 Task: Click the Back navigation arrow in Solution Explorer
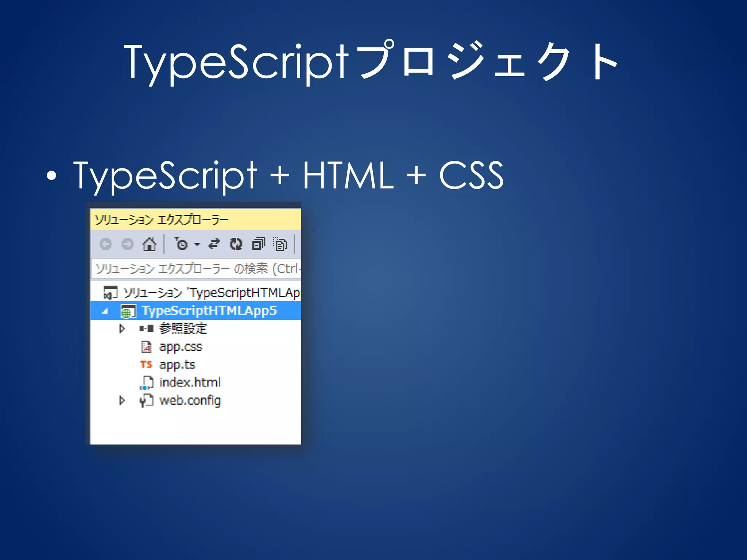[x=105, y=244]
